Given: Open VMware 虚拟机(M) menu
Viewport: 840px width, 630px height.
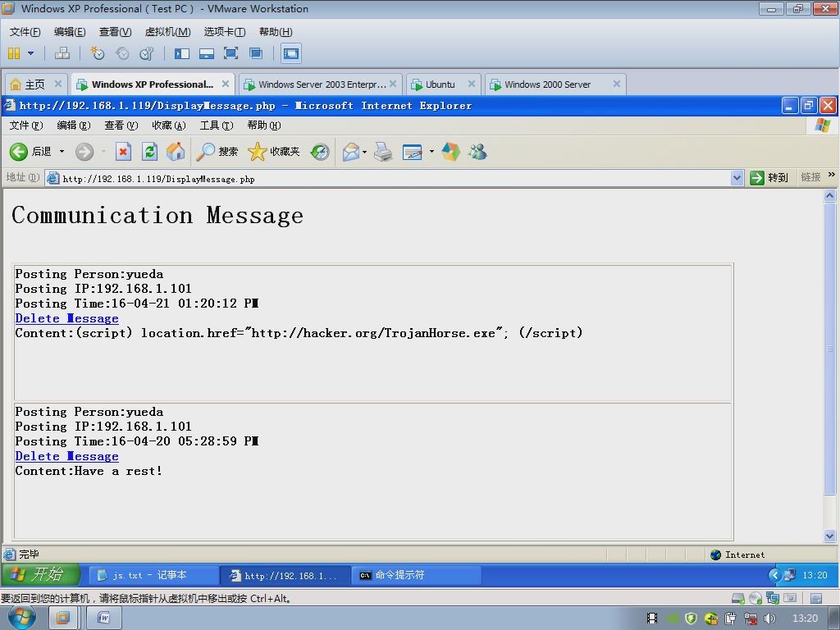Looking at the screenshot, I should point(167,32).
